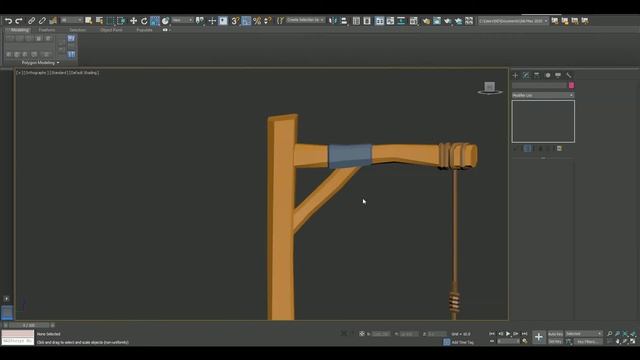640x360 pixels.
Task: Activate the Select and Scale tool
Action: point(155,20)
